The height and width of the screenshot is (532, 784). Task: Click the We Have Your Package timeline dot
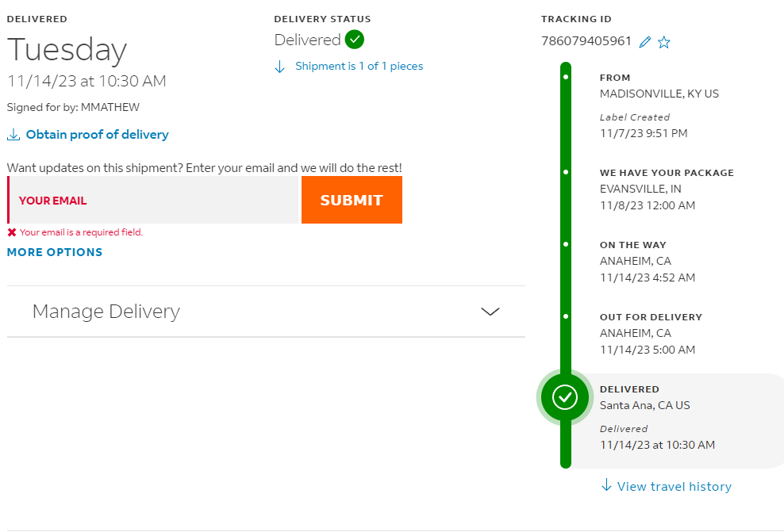pos(566,172)
